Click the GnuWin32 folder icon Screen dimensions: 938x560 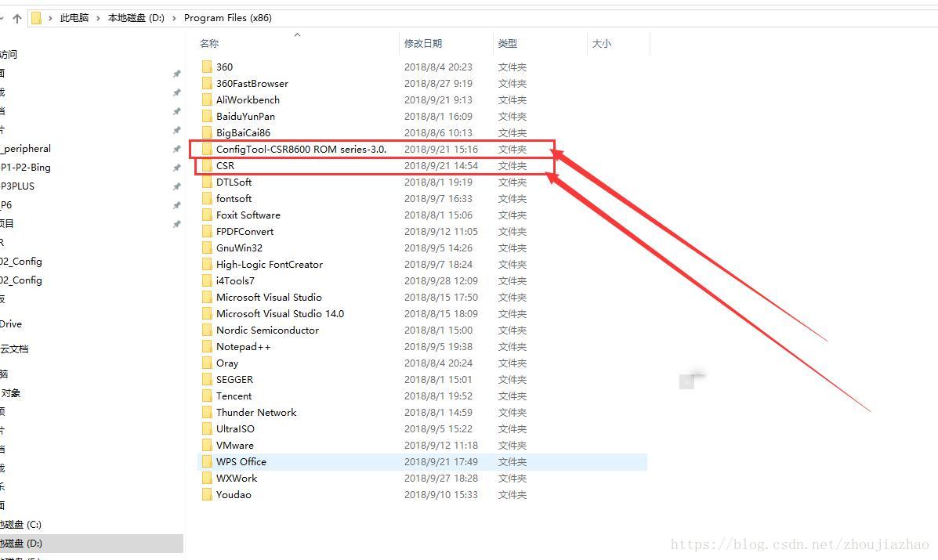click(207, 247)
